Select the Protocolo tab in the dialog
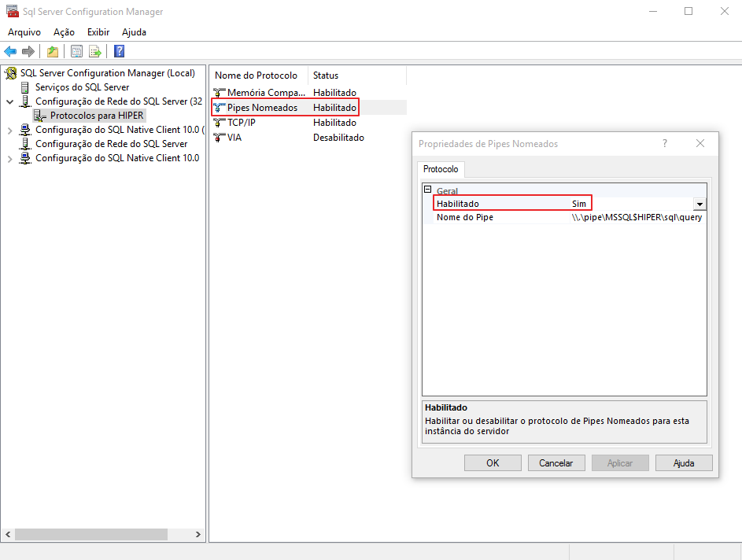 [441, 169]
